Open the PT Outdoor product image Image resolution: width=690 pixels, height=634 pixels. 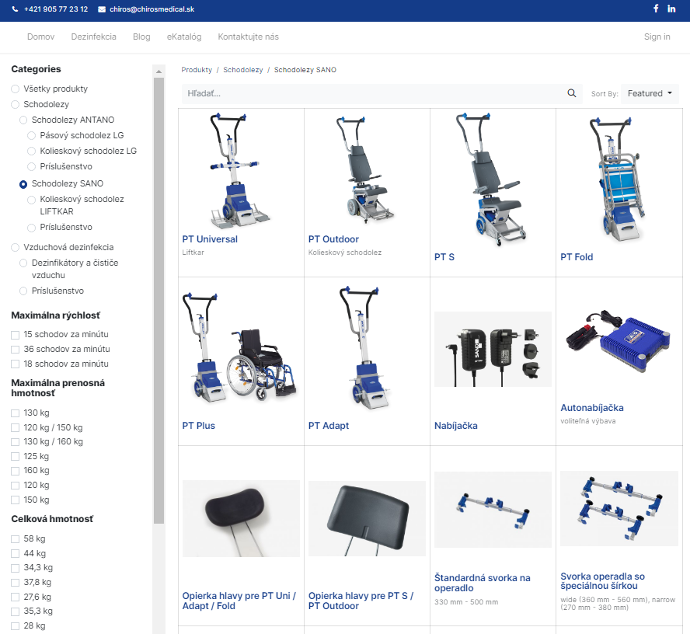click(x=367, y=169)
